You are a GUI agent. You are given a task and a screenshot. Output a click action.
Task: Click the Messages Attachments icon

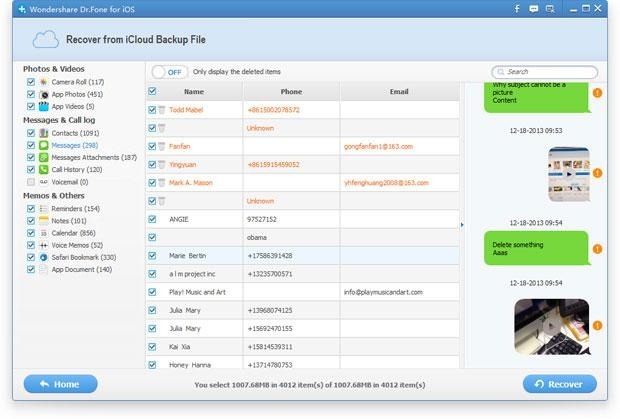coord(43,157)
